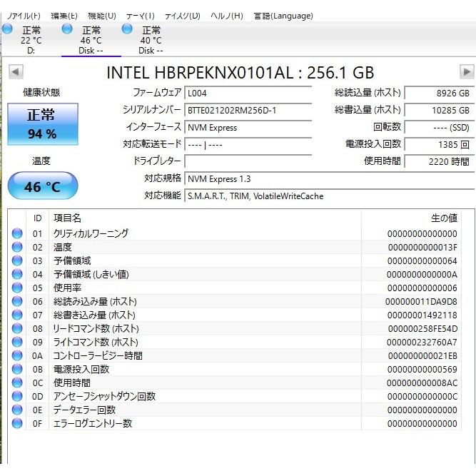Click status icon of データエラー回数 row
Image resolution: width=476 pixels, height=476 pixels.
pos(17,410)
